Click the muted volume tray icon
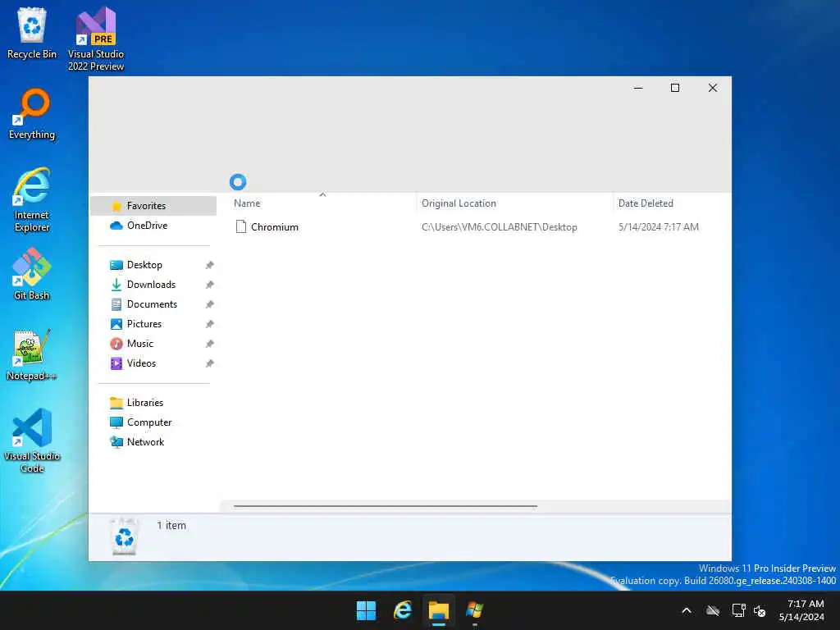This screenshot has width=840, height=630. point(760,610)
